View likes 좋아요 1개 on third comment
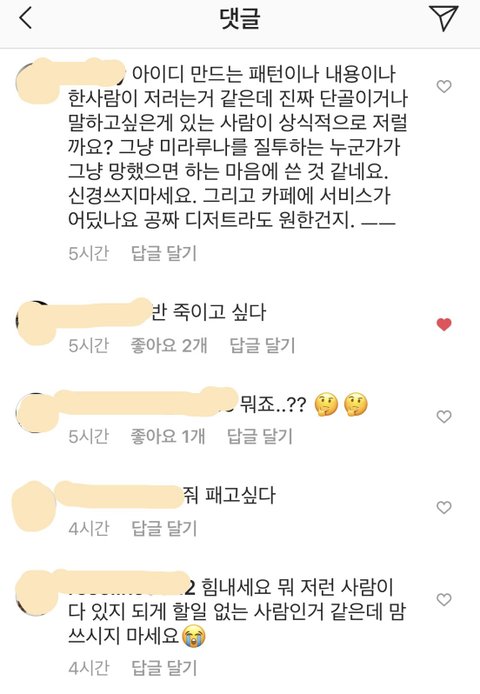The image size is (480, 694). (x=167, y=436)
